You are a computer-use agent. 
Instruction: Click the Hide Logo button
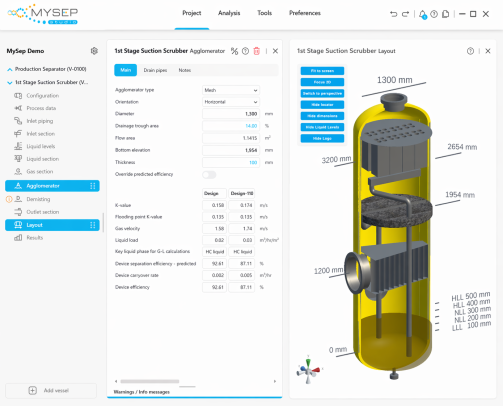pyautogui.click(x=322, y=138)
